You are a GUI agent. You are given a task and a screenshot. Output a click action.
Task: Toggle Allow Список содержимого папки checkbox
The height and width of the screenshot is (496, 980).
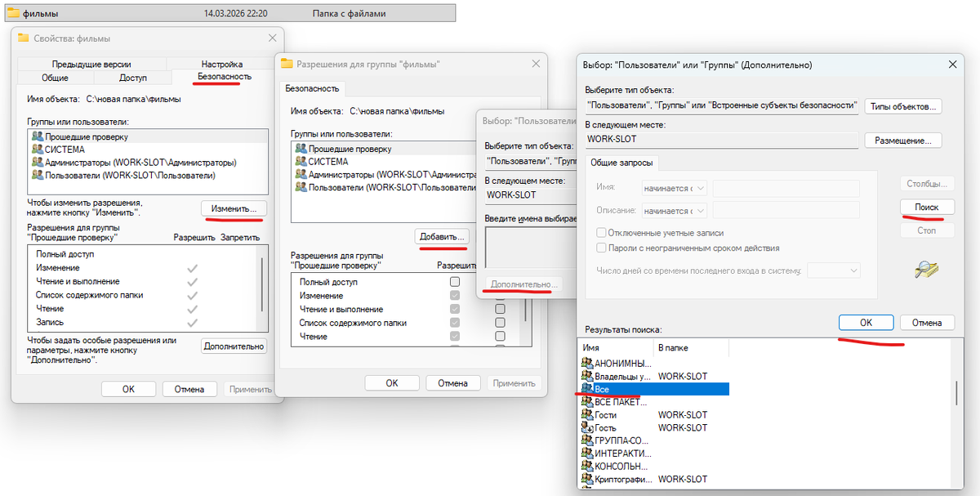(455, 323)
